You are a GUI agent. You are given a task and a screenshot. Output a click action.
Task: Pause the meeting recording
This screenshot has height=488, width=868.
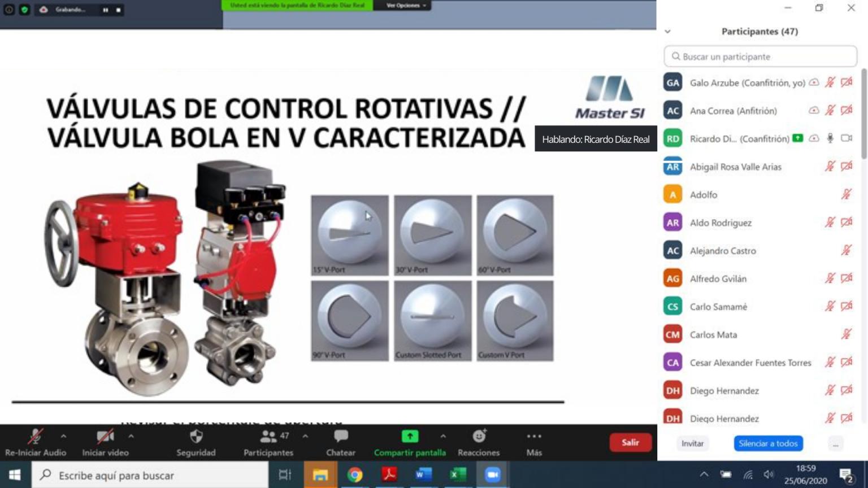[106, 10]
